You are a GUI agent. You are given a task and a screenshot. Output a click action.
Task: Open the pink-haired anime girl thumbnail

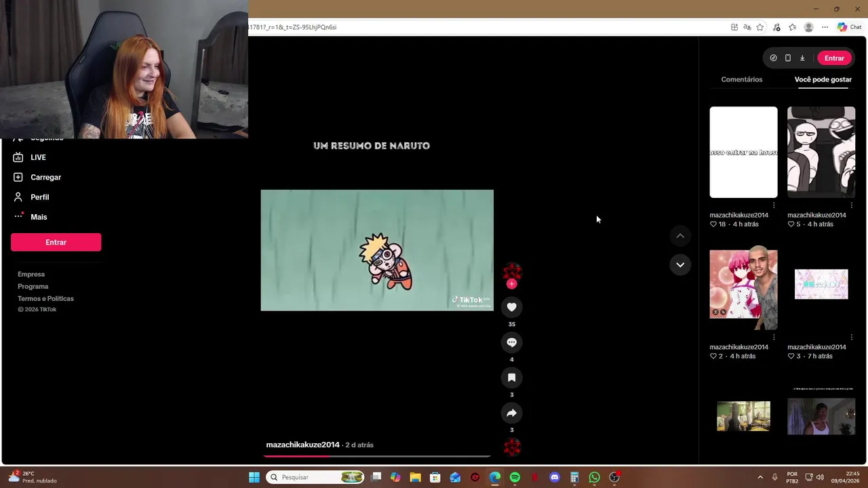[743, 285]
